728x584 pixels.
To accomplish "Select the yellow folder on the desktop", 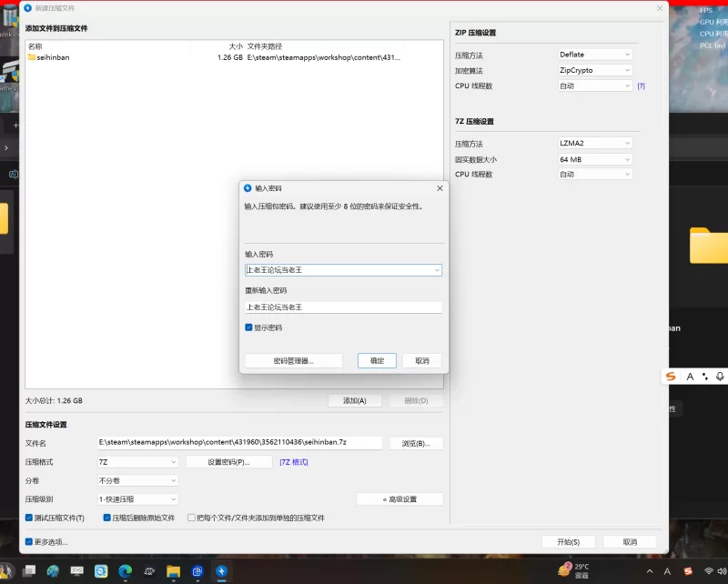I will pyautogui.click(x=708, y=245).
